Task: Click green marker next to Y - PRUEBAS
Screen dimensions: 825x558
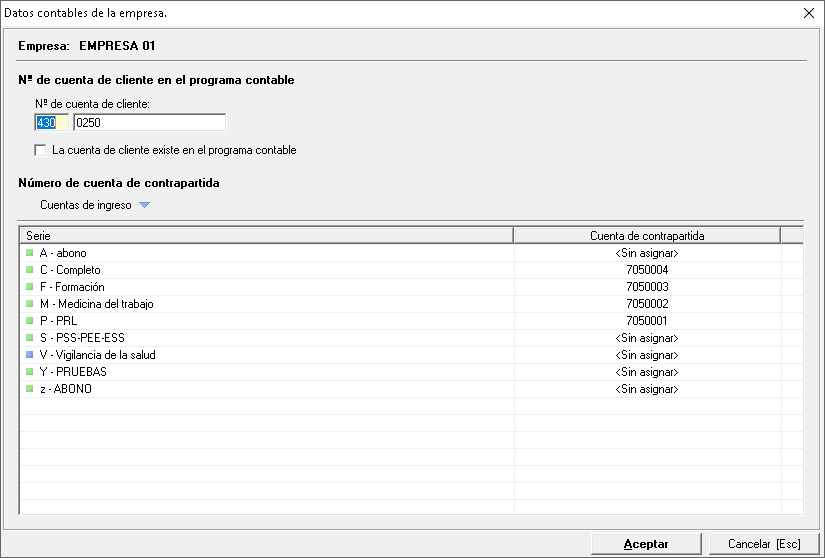Action: click(30, 372)
